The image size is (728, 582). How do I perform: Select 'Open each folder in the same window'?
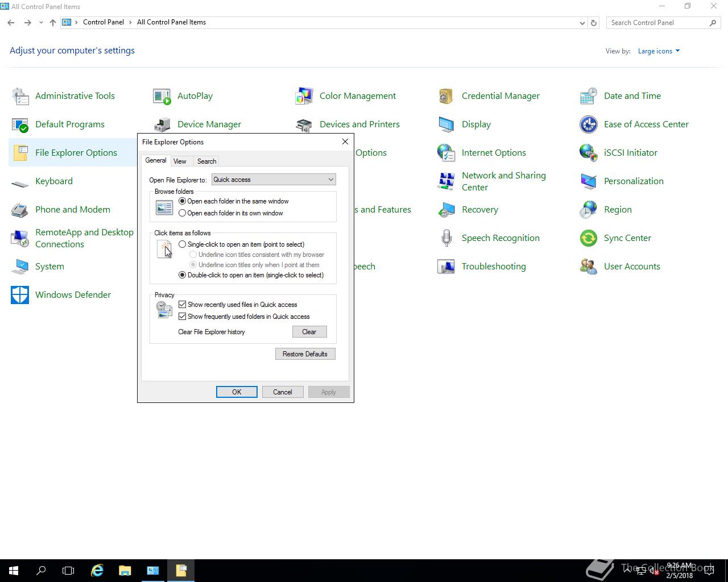[182, 201]
